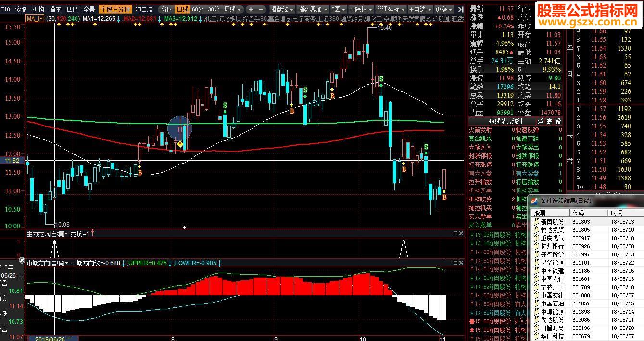Sort results by 时间 column header
Image resolution: width=644 pixels, height=341 pixels.
point(626,213)
